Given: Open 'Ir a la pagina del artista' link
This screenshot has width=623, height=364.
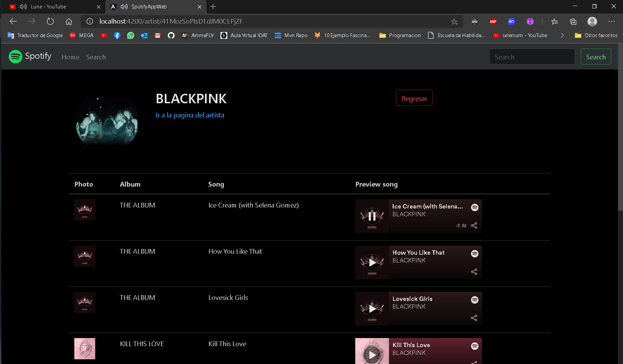Looking at the screenshot, I should (190, 115).
